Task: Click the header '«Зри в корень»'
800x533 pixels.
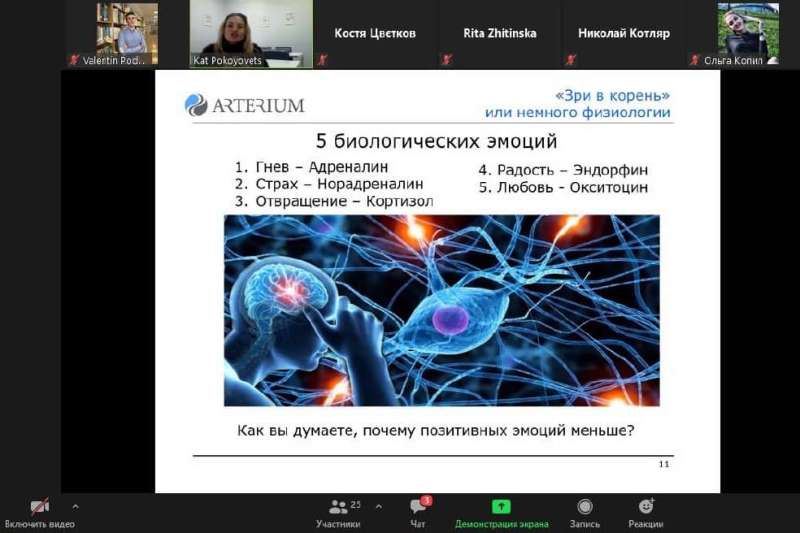Action: [612, 95]
